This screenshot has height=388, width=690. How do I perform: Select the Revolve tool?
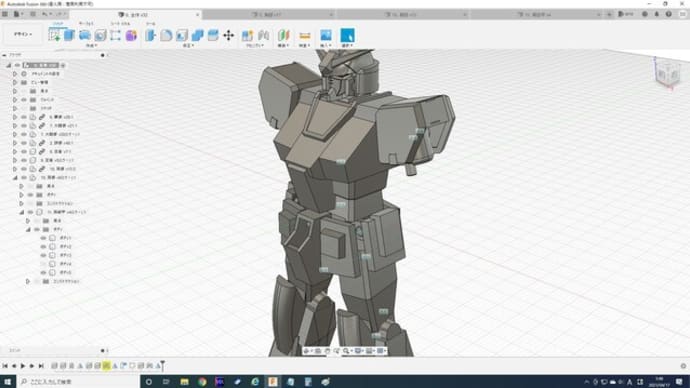click(85, 35)
